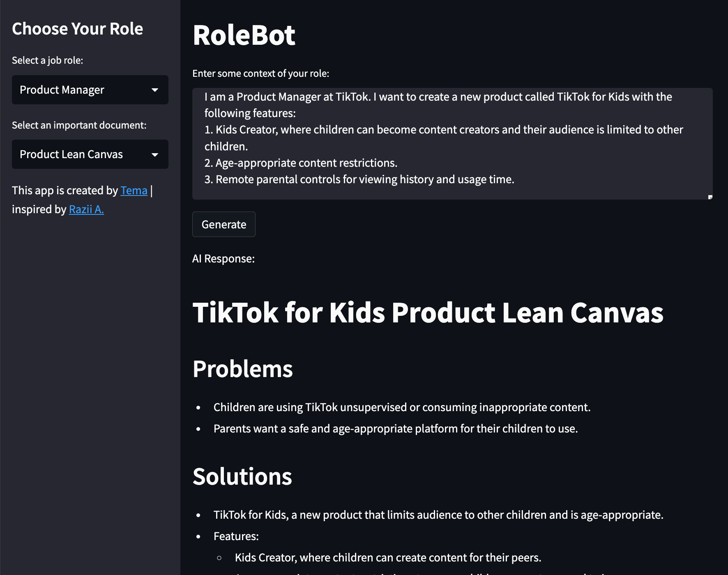Click 'Age-appropriate content restrictions' line in text area
The height and width of the screenshot is (575, 728).
301,163
